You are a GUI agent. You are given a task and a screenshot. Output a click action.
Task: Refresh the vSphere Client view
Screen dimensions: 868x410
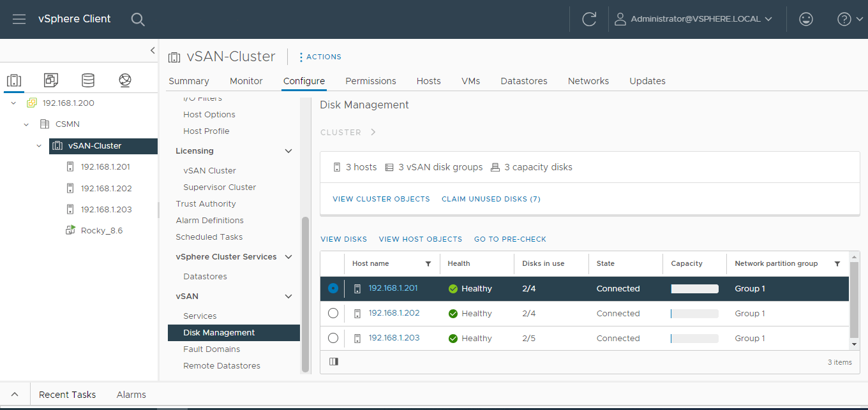tap(589, 19)
